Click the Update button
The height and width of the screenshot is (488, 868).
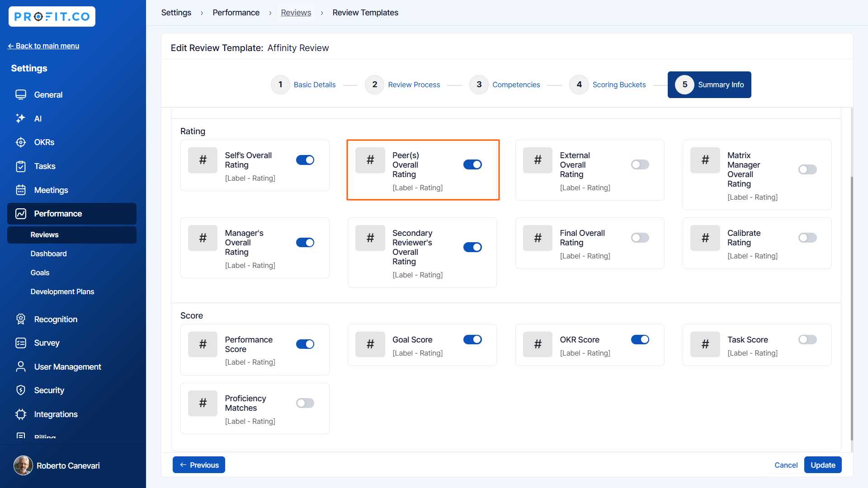coord(822,465)
